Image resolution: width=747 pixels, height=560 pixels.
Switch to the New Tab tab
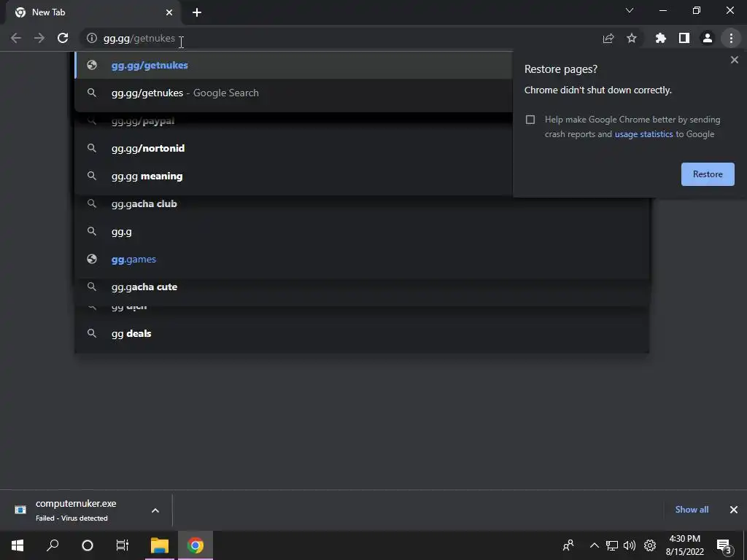point(93,12)
